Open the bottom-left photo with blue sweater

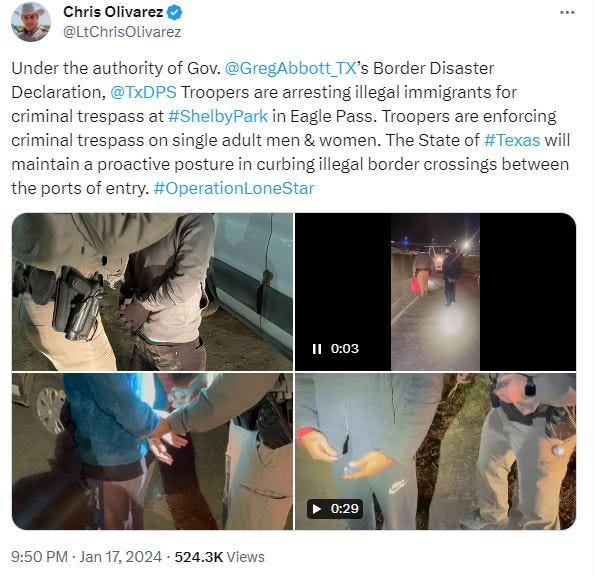(152, 451)
